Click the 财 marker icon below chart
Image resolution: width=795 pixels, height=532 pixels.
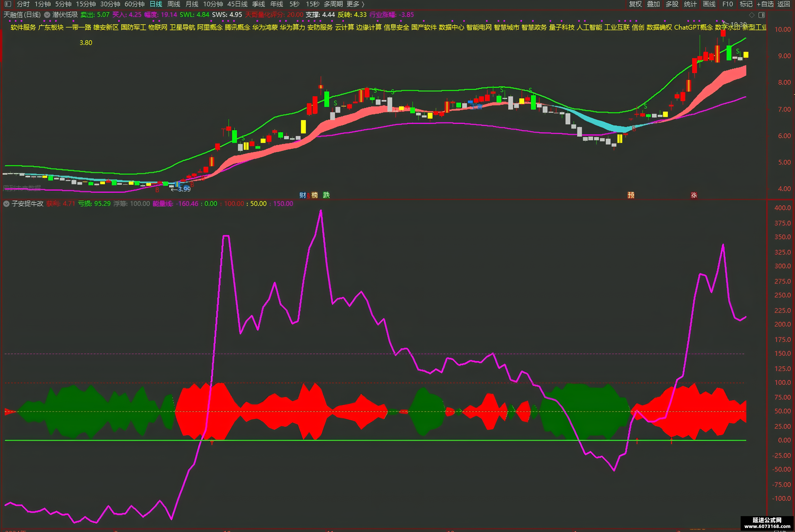303,195
